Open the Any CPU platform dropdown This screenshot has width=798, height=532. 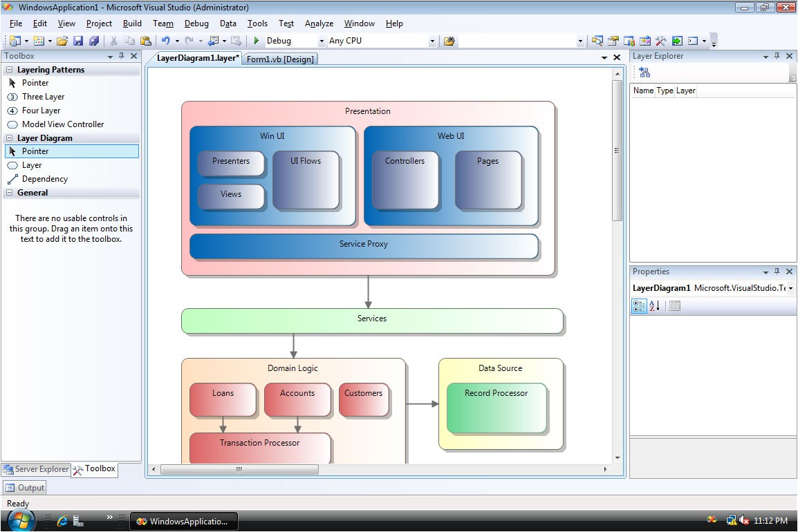click(432, 41)
